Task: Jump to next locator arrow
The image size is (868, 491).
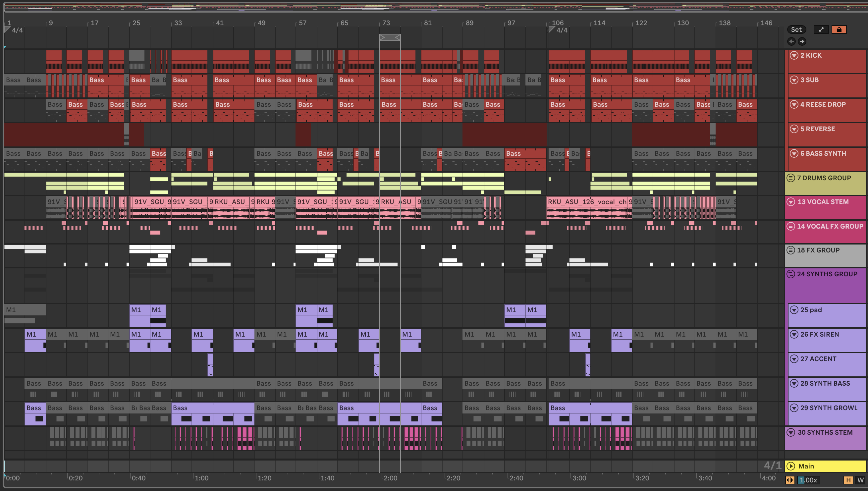Action: pyautogui.click(x=802, y=41)
